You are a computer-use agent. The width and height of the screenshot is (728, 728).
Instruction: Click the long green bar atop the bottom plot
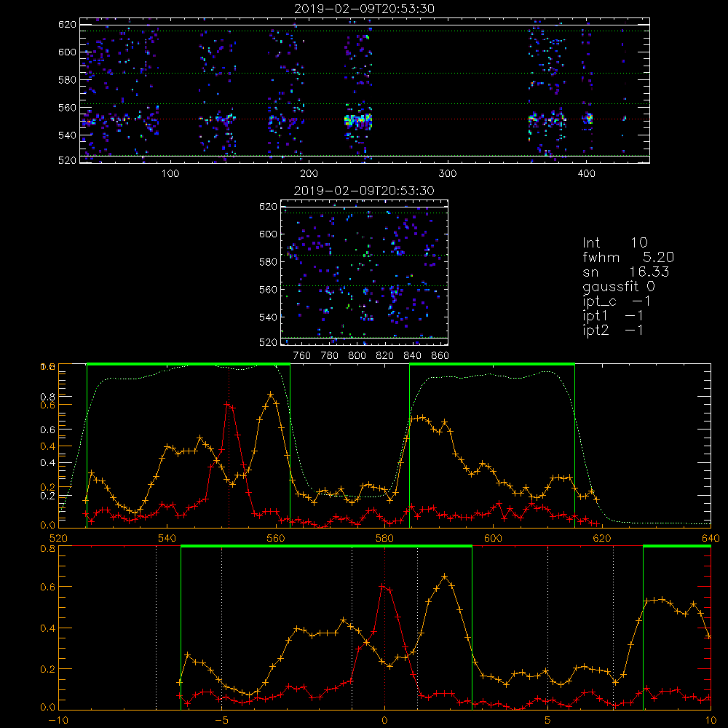click(326, 547)
